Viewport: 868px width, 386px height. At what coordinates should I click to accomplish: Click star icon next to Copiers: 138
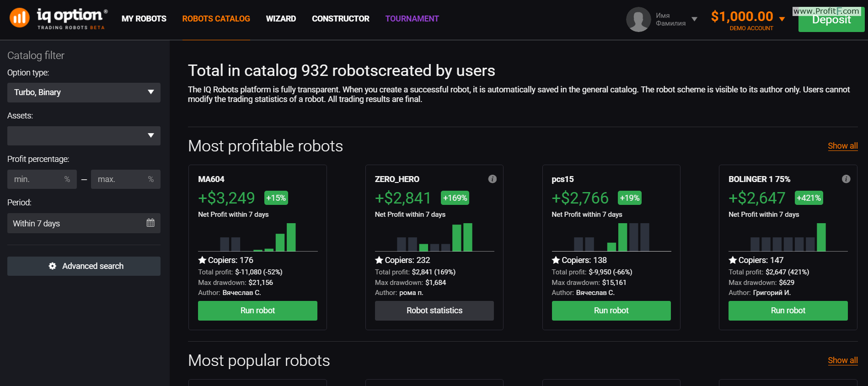[556, 260]
